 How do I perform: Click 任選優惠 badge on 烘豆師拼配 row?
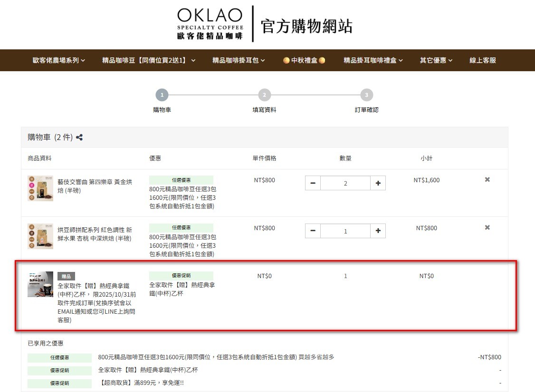[181, 228]
